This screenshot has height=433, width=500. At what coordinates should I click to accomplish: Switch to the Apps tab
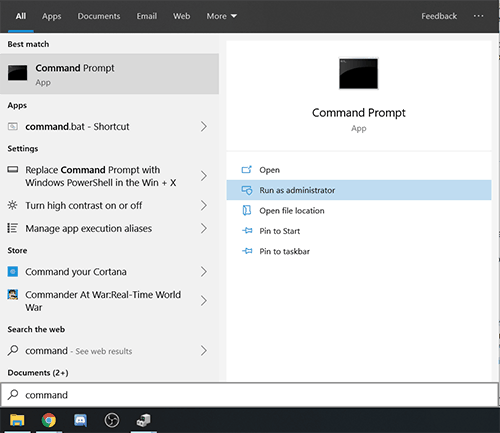[52, 16]
